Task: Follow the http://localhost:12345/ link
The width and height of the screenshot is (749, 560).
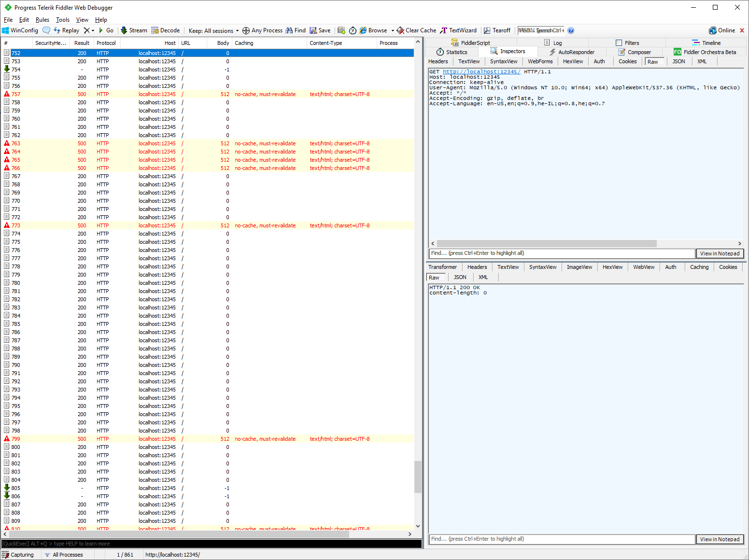Action: (481, 71)
